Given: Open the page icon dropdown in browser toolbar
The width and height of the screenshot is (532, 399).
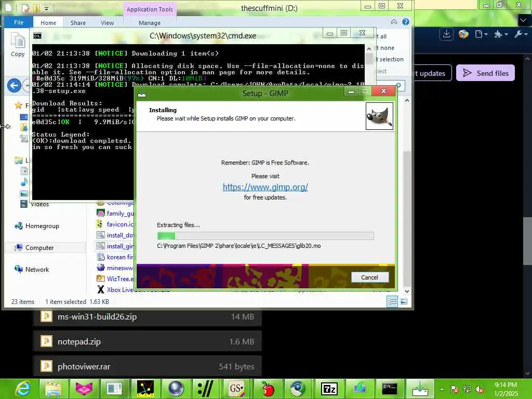Looking at the screenshot, I should (x=481, y=34).
